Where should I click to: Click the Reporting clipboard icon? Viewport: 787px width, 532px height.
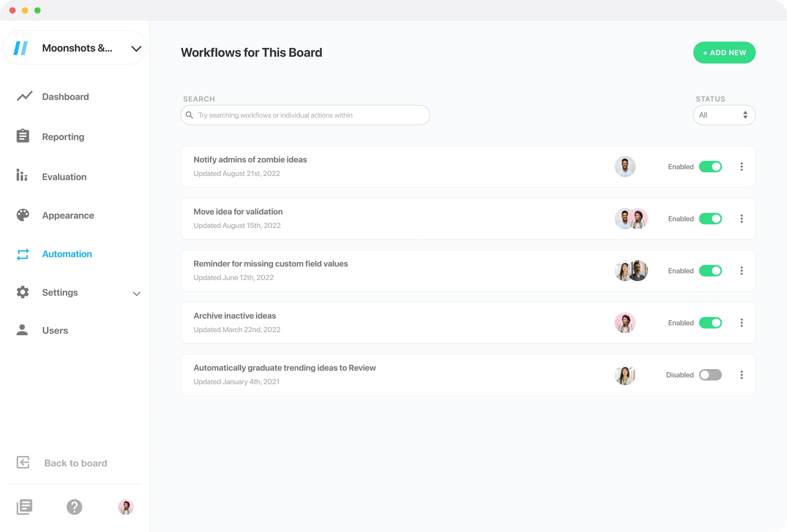(x=22, y=136)
